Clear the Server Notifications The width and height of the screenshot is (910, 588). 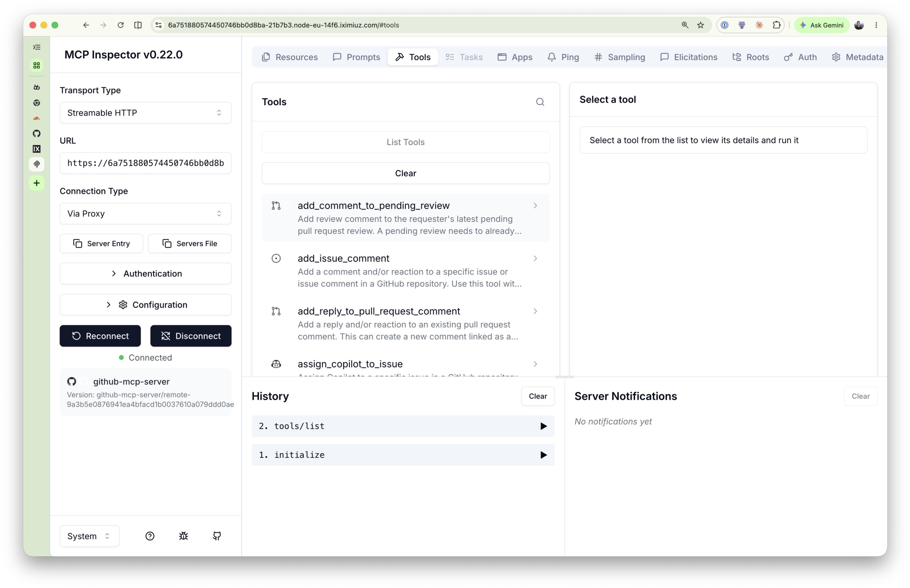click(x=860, y=396)
